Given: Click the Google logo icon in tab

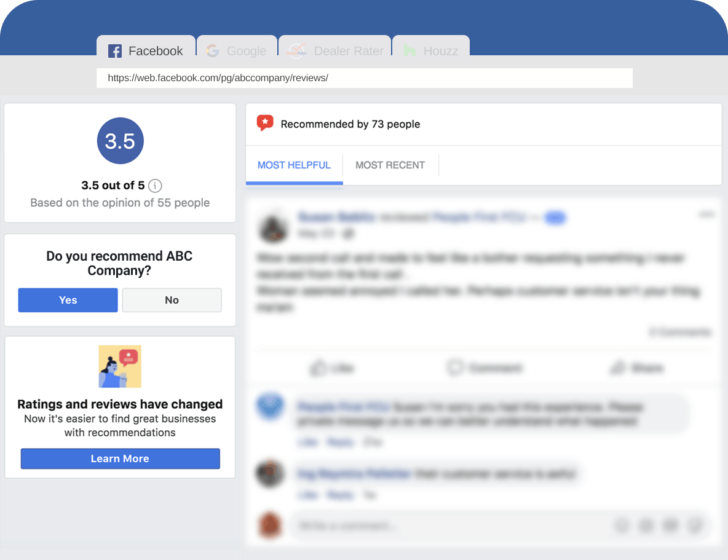Looking at the screenshot, I should (x=213, y=50).
